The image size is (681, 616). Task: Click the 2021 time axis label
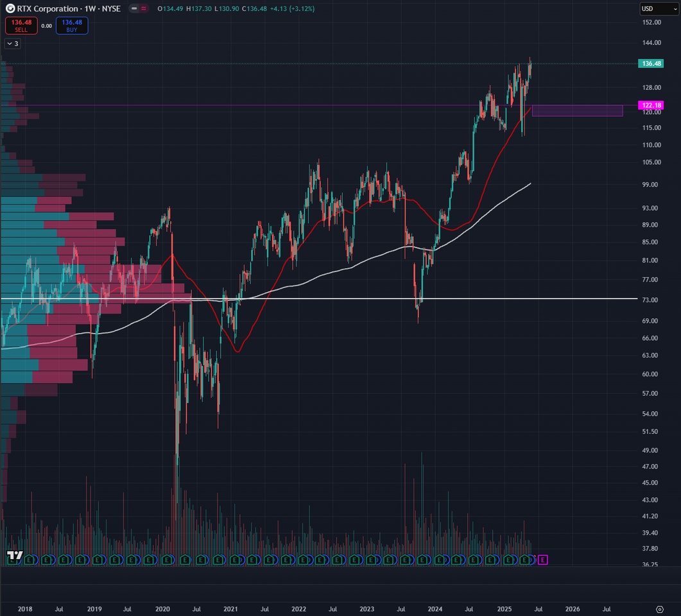coord(230,609)
